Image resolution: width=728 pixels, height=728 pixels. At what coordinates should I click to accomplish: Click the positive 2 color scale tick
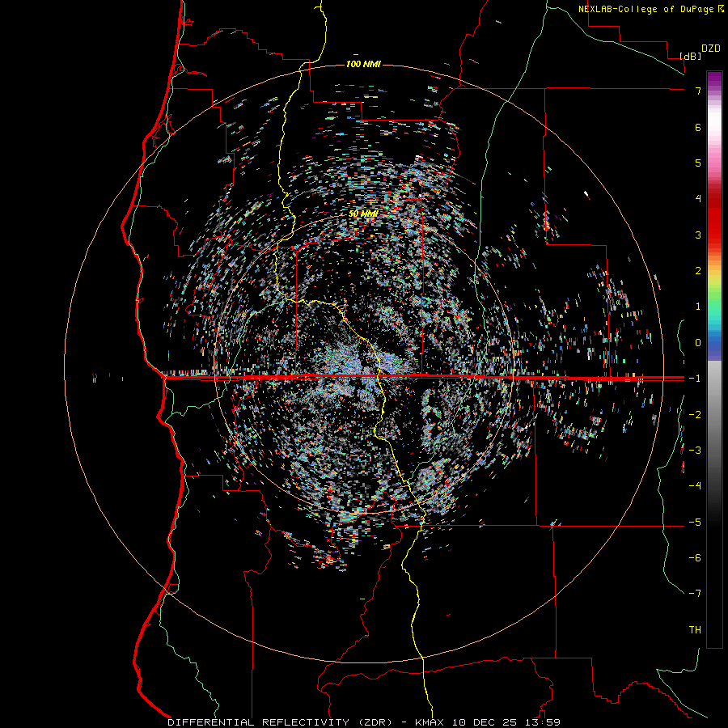(x=698, y=271)
